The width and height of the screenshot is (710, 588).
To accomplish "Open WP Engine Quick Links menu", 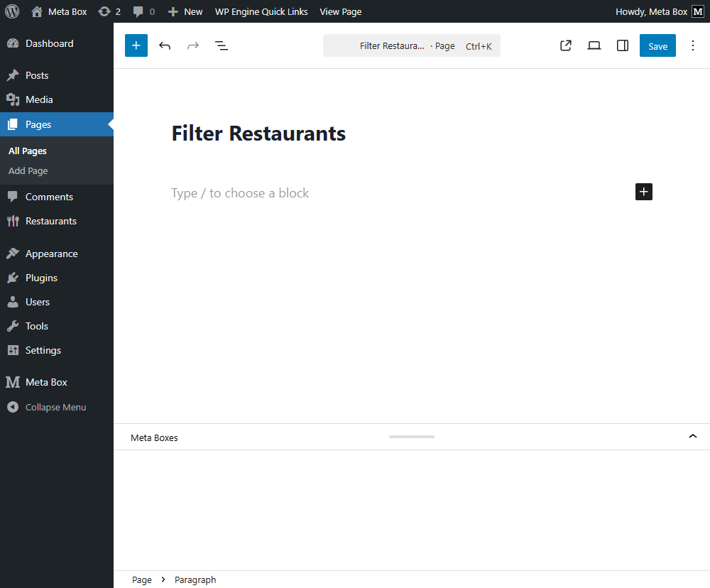I will click(x=261, y=11).
